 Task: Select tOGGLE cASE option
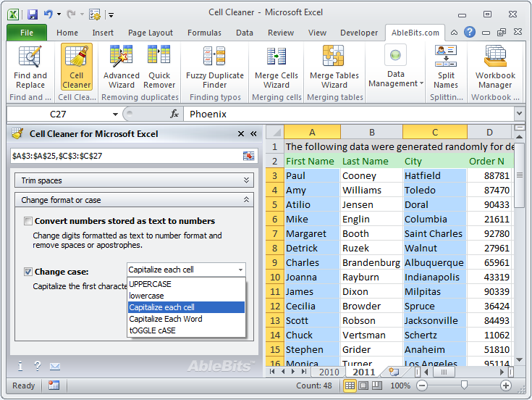186,330
